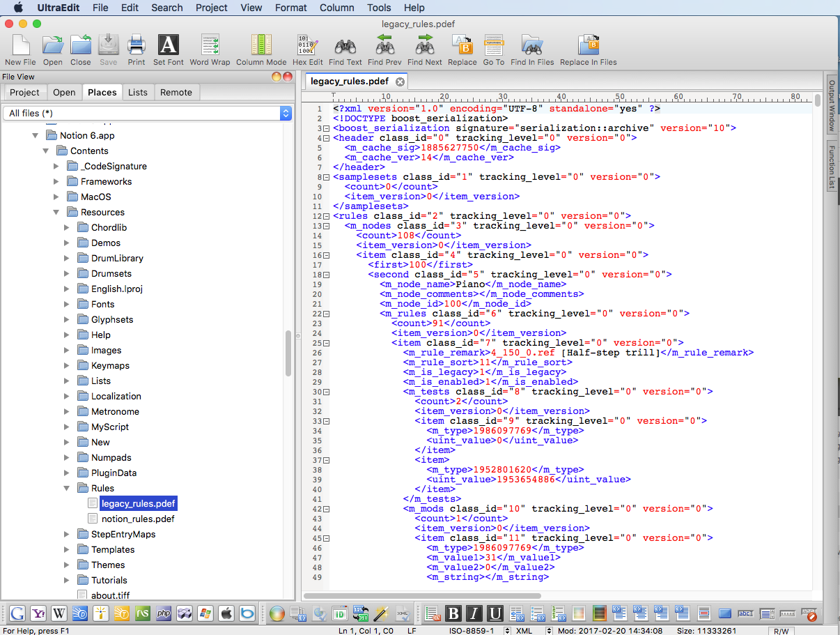Open the Column menu
This screenshot has height=635, width=840.
pos(336,8)
